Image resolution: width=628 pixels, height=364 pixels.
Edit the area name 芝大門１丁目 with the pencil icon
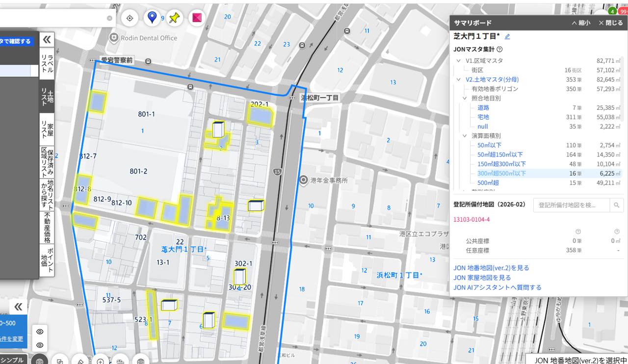(507, 36)
